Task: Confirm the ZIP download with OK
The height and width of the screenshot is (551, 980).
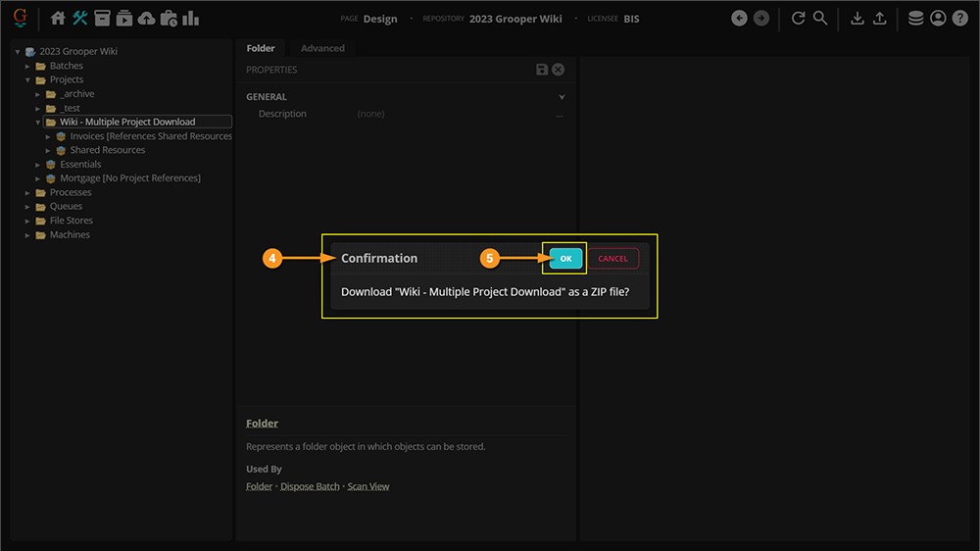Action: 565,258
